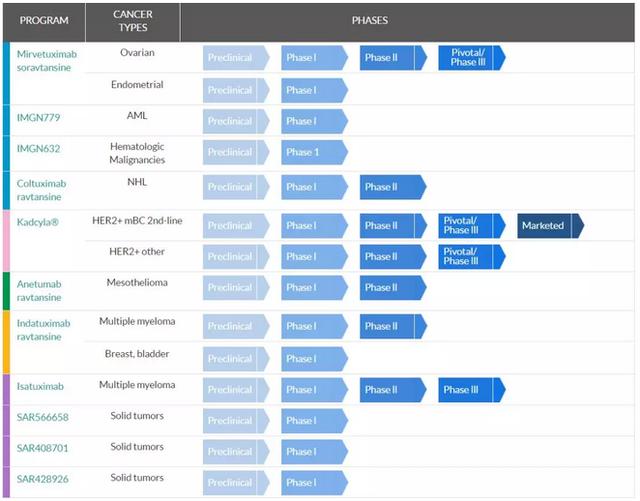Click the PHASES header
Screen dimensions: 640x501
point(369,21)
